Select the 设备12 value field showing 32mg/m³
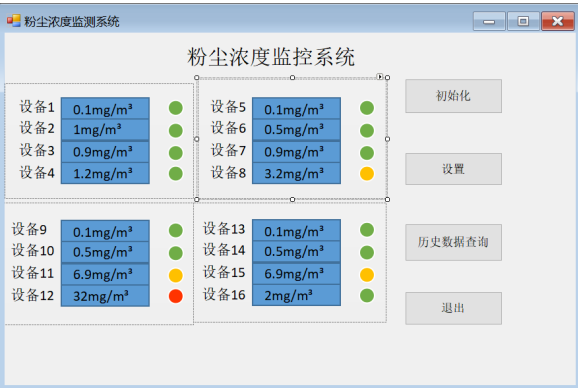The image size is (578, 388). click(105, 296)
